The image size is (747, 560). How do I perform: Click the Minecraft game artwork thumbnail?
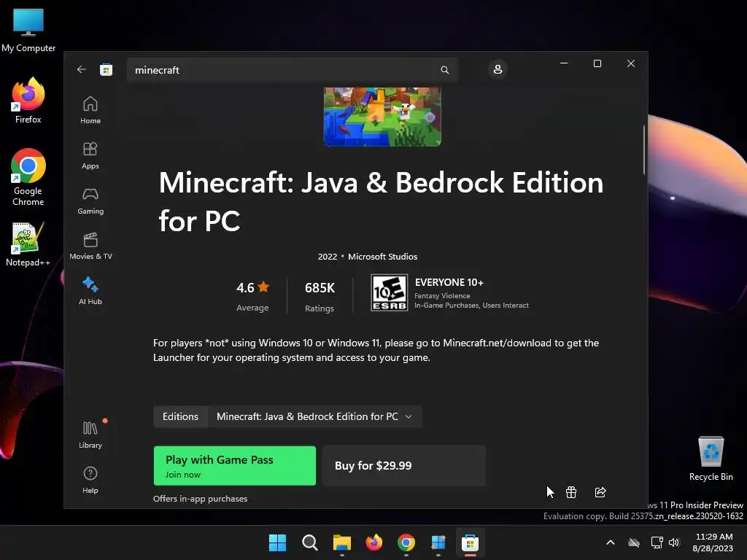pos(382,117)
